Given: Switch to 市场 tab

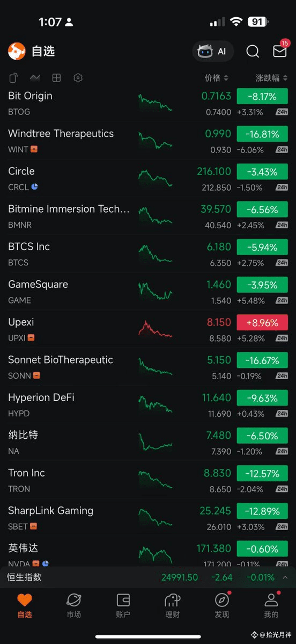Looking at the screenshot, I should point(74,606).
